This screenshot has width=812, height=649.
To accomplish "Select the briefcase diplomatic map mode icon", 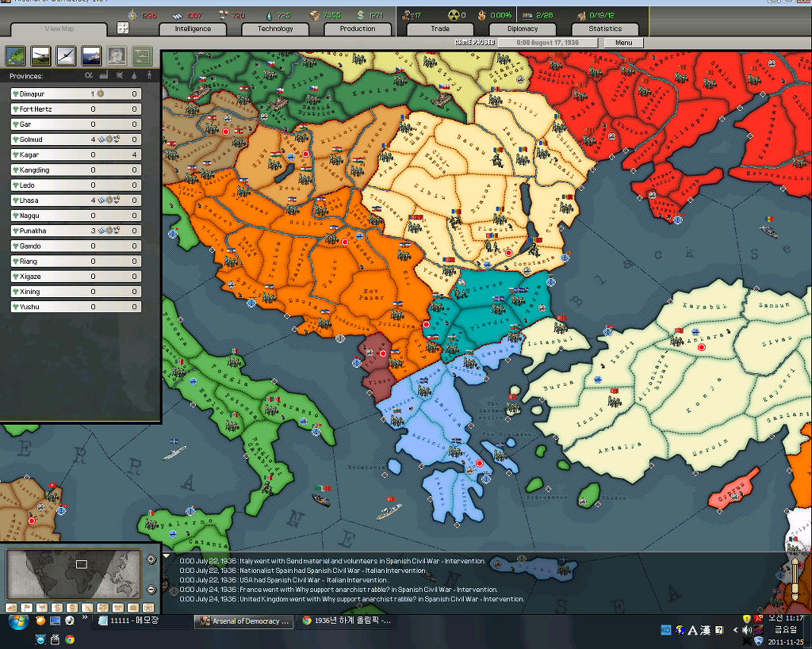I will 133,608.
